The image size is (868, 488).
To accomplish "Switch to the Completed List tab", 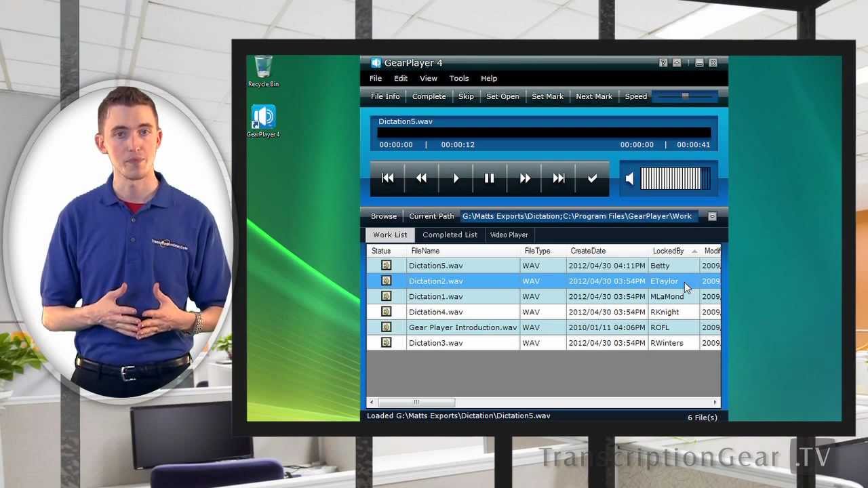I will [450, 235].
